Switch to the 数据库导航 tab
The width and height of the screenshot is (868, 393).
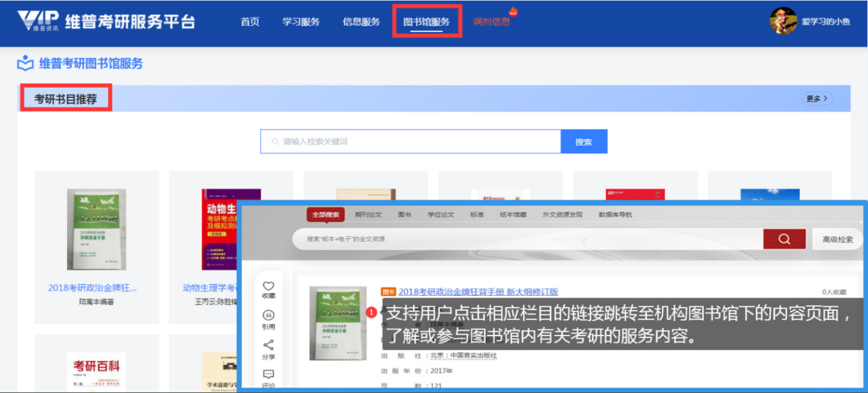pyautogui.click(x=615, y=214)
